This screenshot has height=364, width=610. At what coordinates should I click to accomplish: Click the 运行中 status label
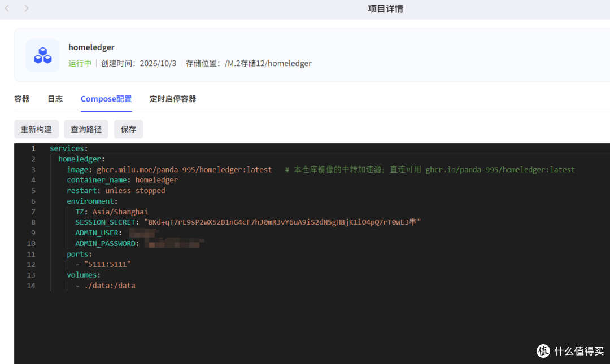[x=80, y=63]
